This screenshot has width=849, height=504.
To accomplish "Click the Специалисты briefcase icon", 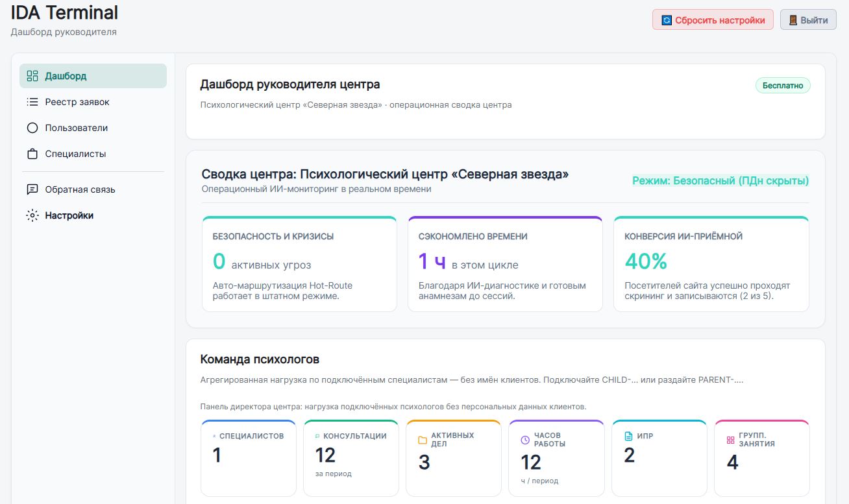I will click(x=32, y=154).
